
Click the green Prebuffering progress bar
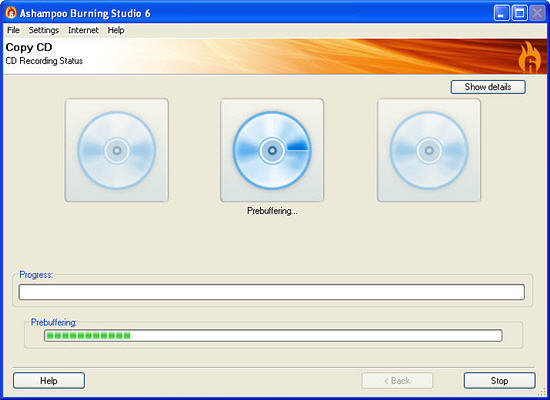[x=273, y=335]
